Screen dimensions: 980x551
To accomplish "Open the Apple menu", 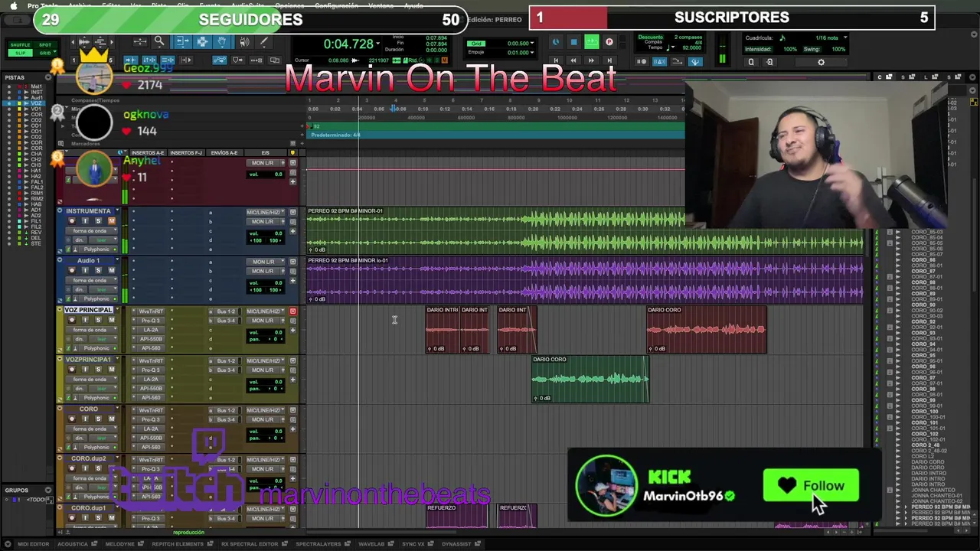I will [x=13, y=5].
